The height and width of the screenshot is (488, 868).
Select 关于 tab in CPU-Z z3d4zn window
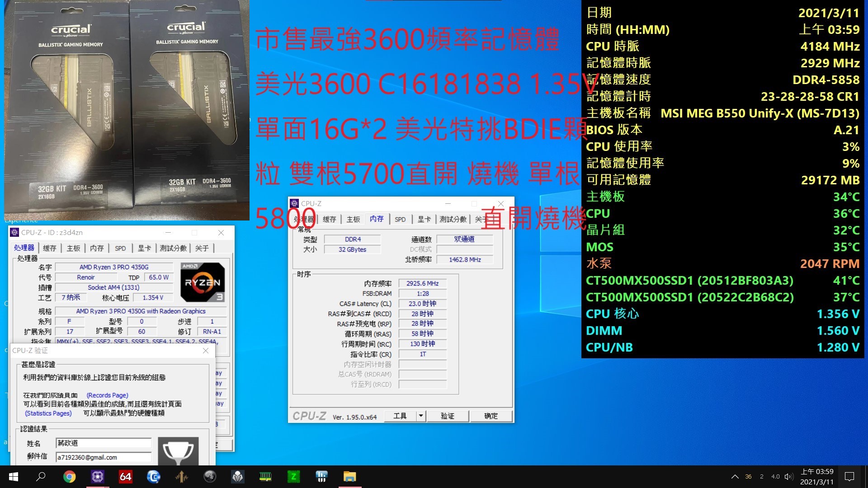[x=202, y=248]
